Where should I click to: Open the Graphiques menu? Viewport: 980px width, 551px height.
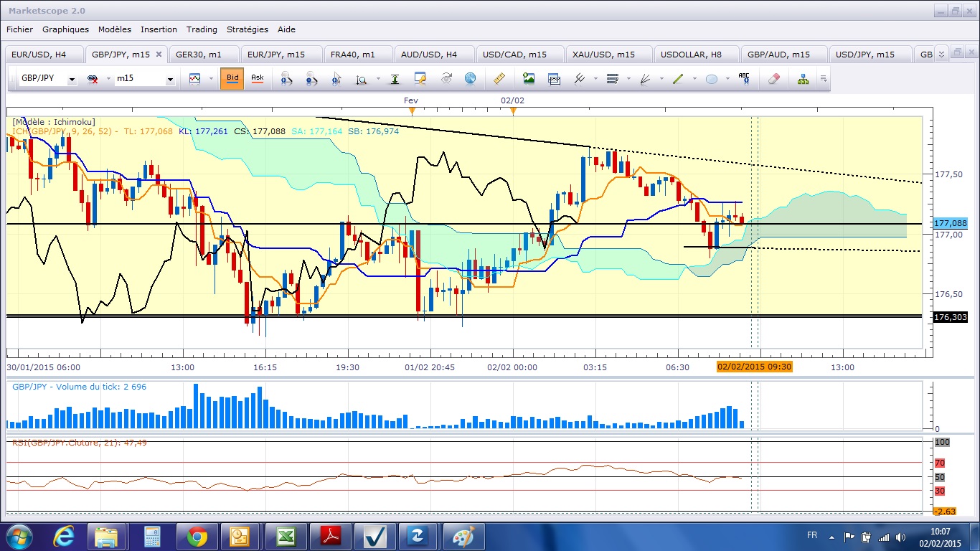[x=65, y=29]
